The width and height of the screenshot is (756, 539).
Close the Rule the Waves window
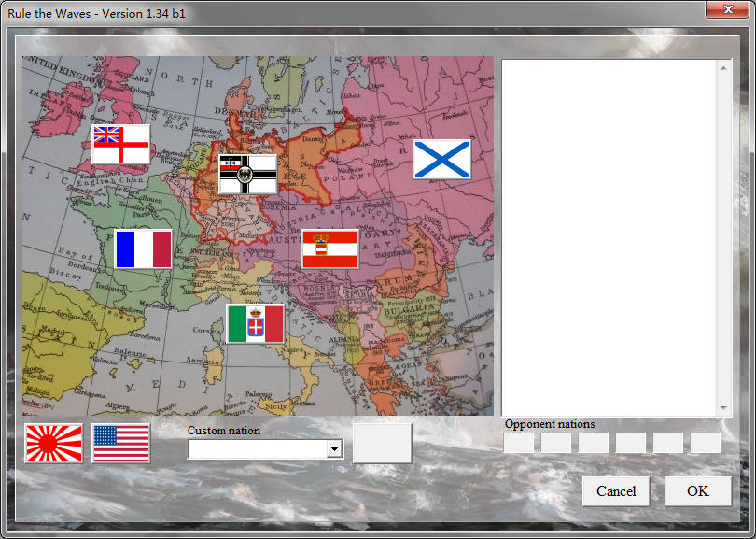click(x=728, y=9)
